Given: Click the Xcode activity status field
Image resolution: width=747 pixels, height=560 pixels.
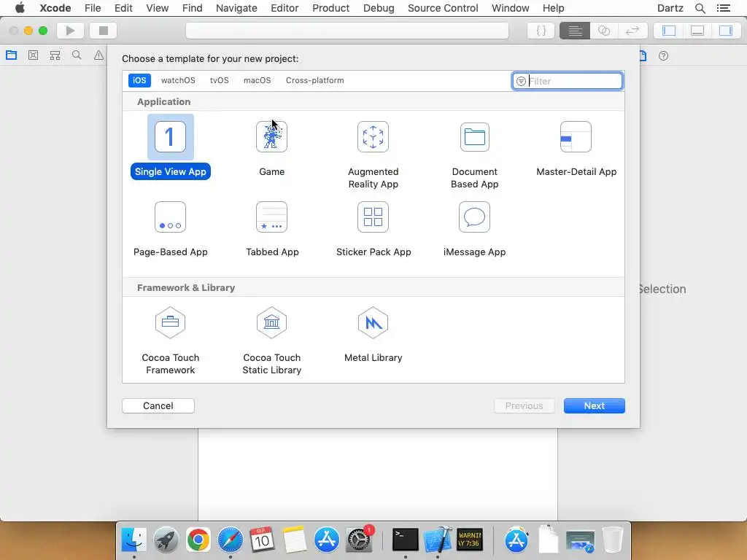Looking at the screenshot, I should 347,31.
